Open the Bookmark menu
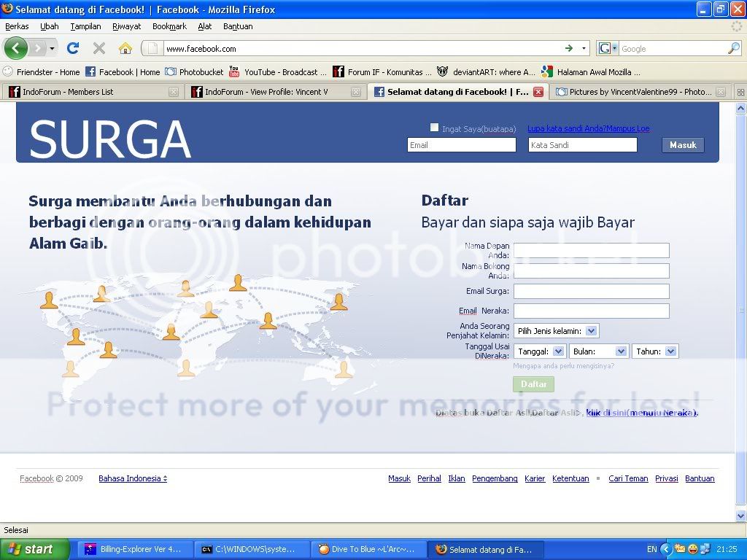This screenshot has width=747, height=560. [x=169, y=26]
